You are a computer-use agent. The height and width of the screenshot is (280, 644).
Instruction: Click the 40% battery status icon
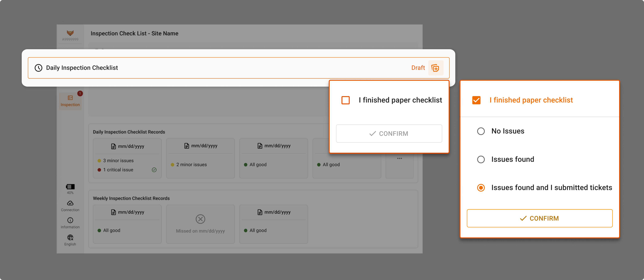[x=70, y=187]
